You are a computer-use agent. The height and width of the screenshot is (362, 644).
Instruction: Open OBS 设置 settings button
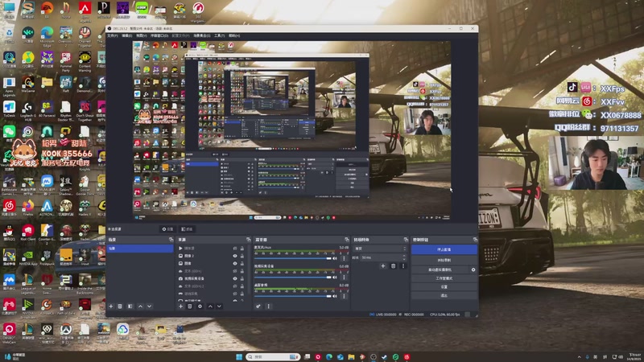click(444, 287)
